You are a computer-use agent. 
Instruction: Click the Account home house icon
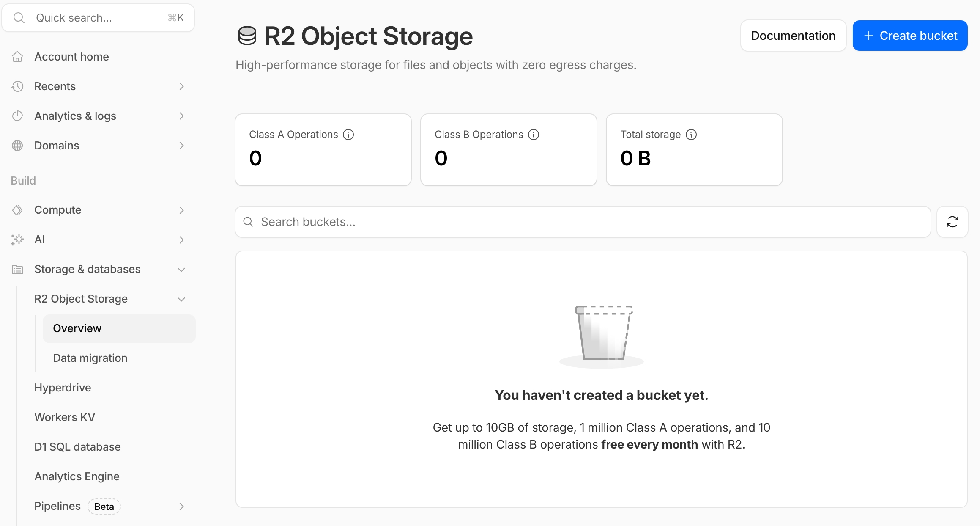tap(17, 57)
